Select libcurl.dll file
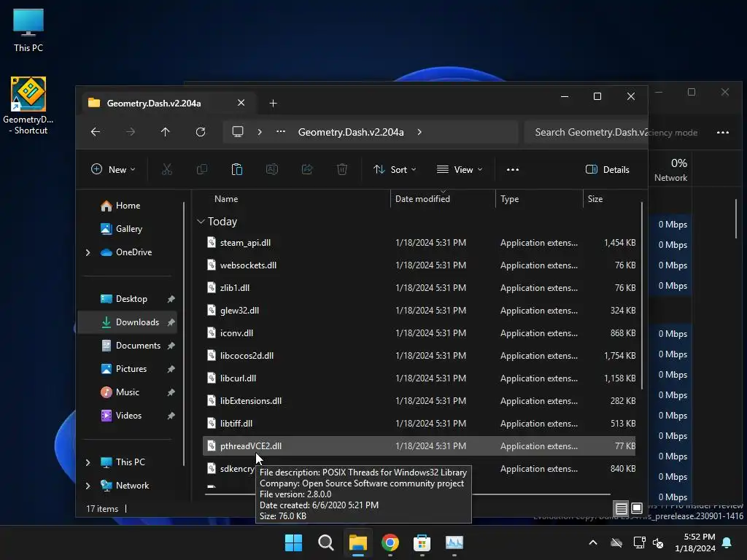 click(419, 378)
